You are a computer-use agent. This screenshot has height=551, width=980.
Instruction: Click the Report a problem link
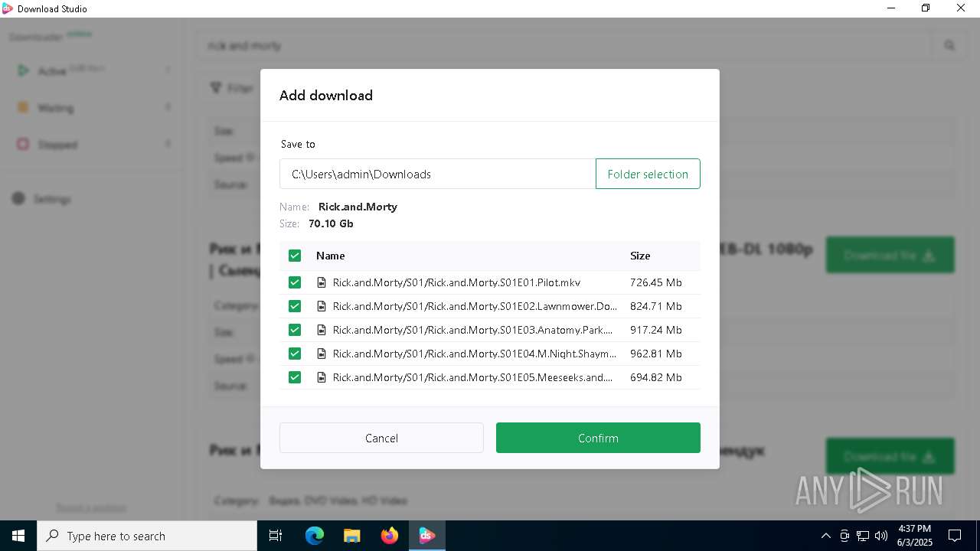[x=91, y=507]
